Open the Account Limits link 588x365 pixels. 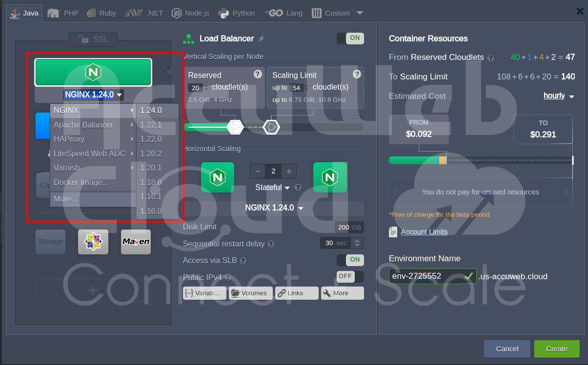pyautogui.click(x=424, y=232)
